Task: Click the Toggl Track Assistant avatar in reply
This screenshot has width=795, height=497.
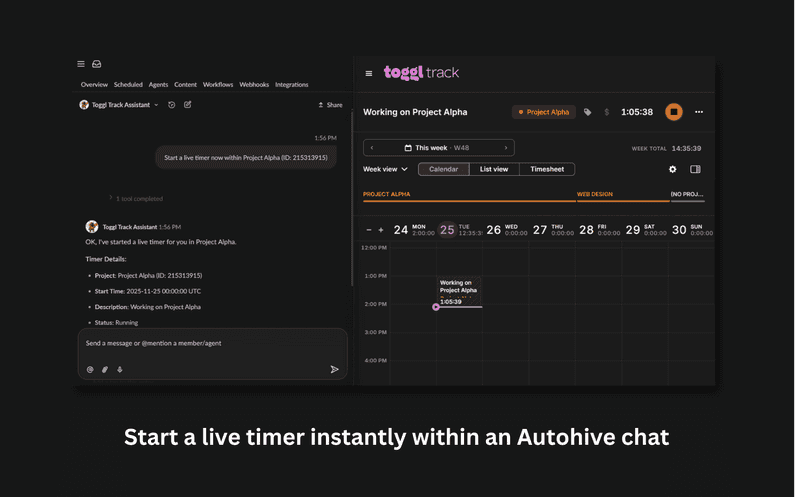Action: click(92, 227)
